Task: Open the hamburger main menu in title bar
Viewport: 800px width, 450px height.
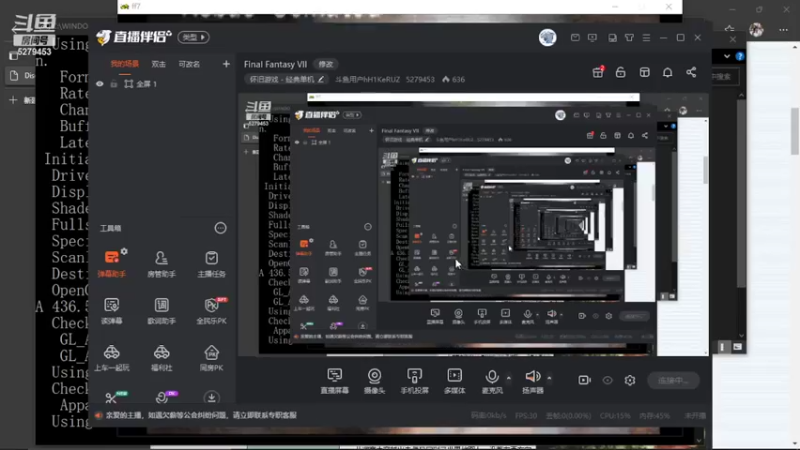Action: pyautogui.click(x=646, y=38)
